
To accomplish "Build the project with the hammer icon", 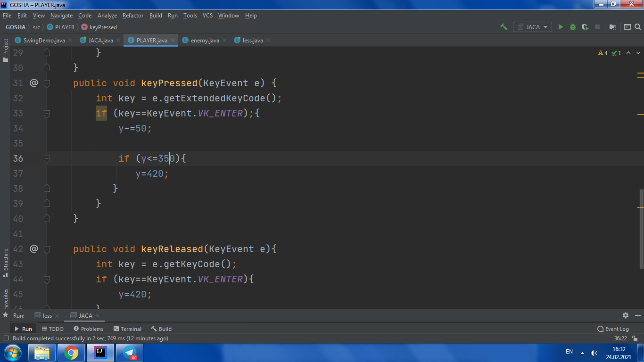I will click(x=504, y=27).
